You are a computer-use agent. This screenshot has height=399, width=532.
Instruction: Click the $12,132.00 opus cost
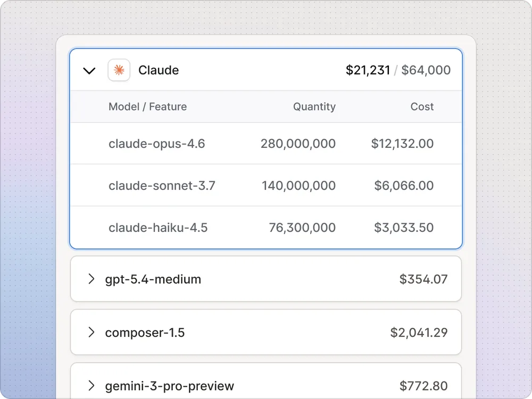coord(402,144)
